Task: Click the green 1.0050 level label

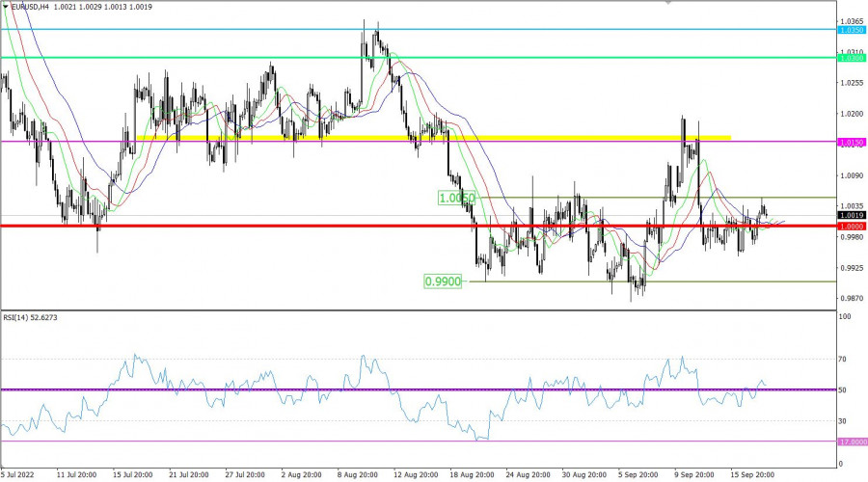Action: pyautogui.click(x=455, y=198)
